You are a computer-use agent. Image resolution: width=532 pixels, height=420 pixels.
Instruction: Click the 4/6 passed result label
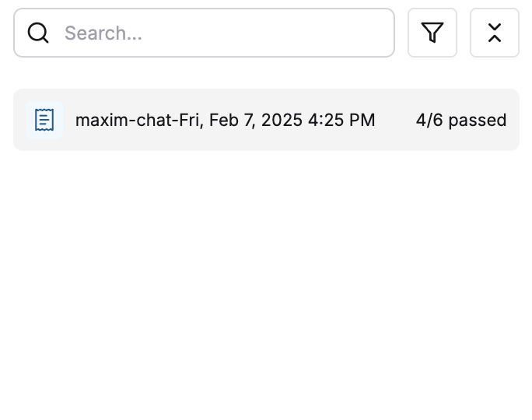461,120
